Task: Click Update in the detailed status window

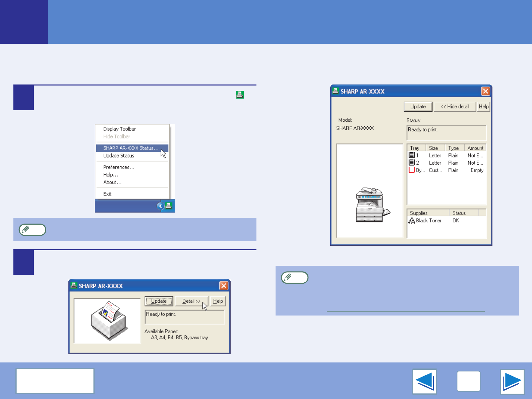Action: 418,107
